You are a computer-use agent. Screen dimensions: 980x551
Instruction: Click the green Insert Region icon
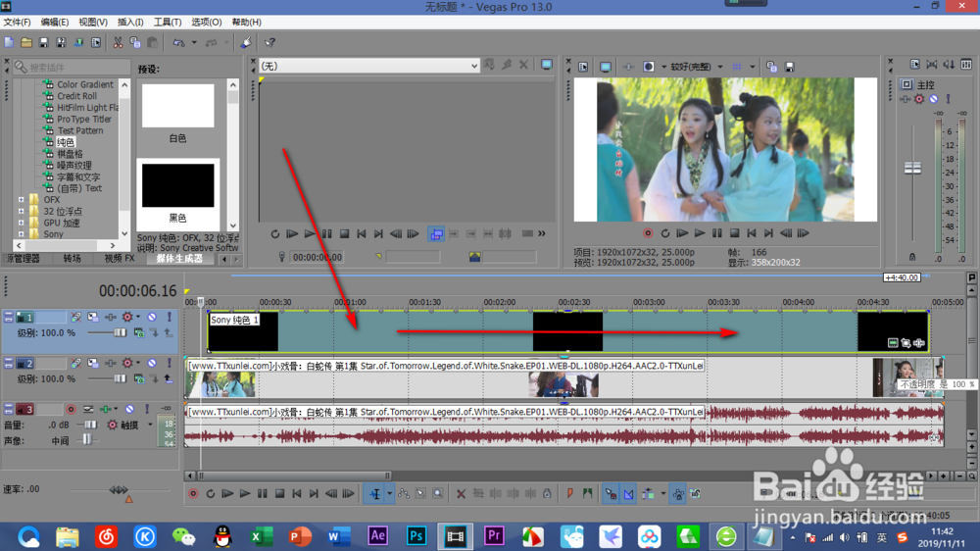click(x=587, y=494)
